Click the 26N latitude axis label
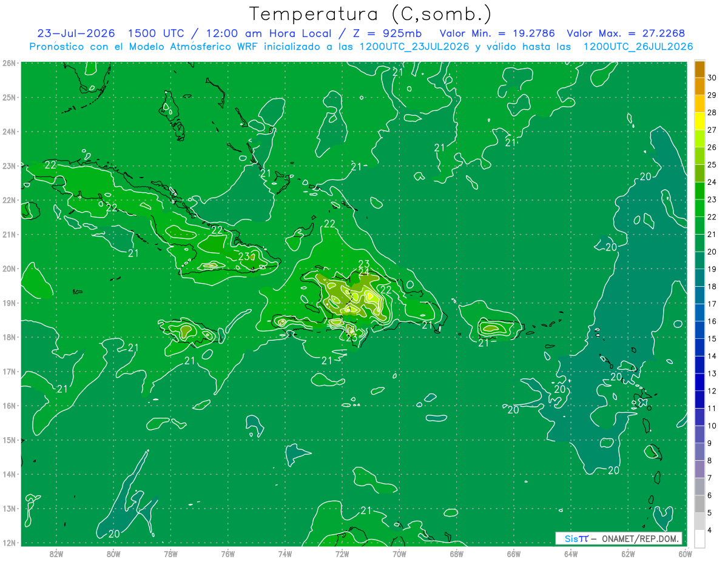Screen dimensions: 728x562 point(9,63)
